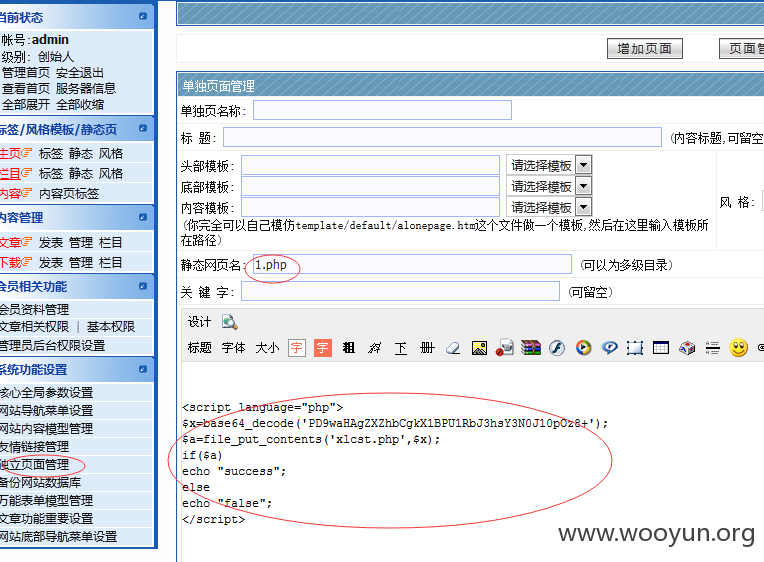
Task: Open 会员资料管理 menu item
Action: pyautogui.click(x=34, y=309)
